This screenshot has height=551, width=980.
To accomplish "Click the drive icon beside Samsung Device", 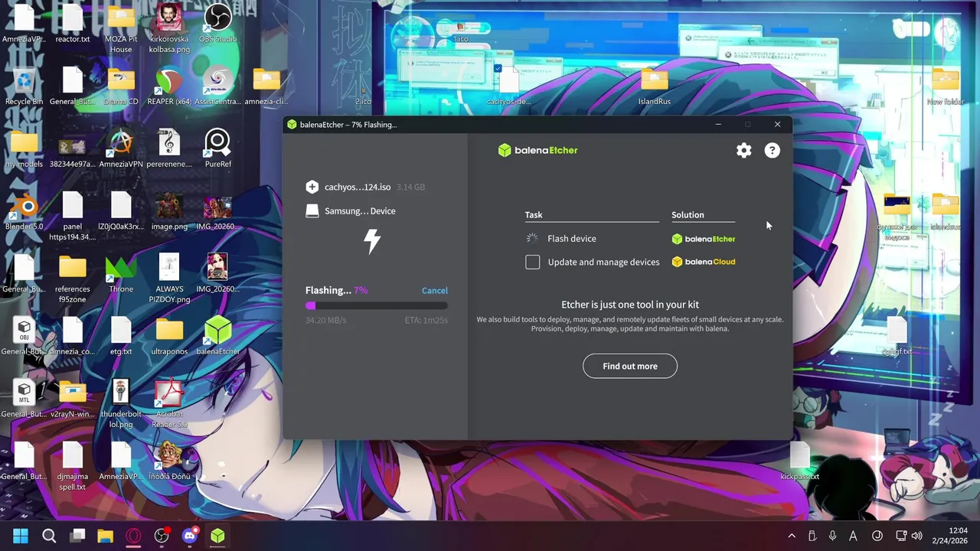I will click(x=312, y=210).
